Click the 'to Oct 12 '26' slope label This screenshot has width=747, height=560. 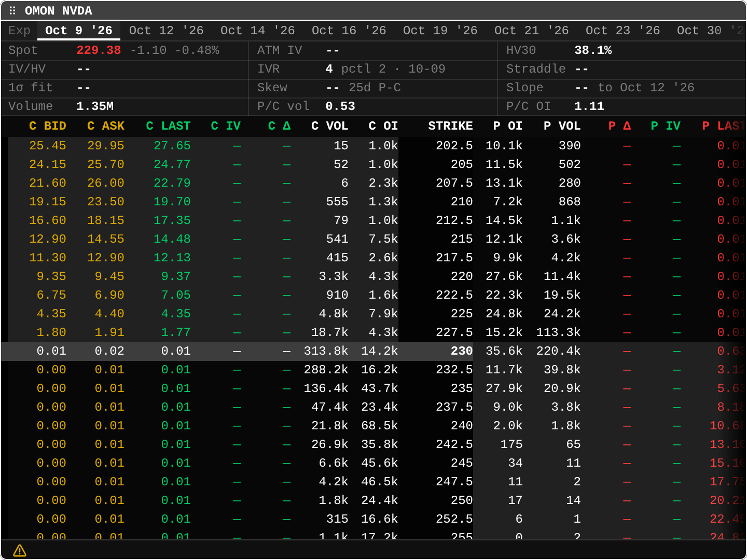click(x=646, y=88)
